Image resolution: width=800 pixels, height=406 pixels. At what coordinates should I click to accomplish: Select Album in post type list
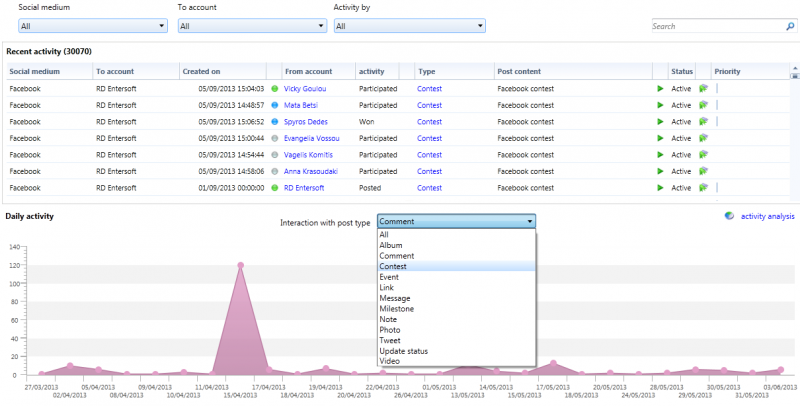457,245
